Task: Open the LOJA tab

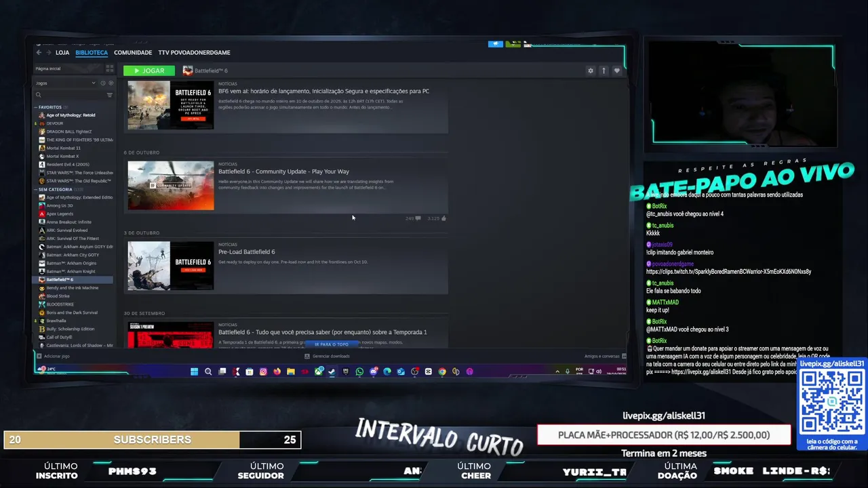Action: coord(62,52)
